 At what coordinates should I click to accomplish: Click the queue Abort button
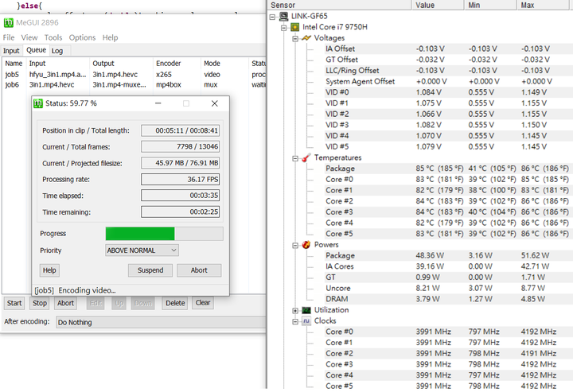coord(65,303)
